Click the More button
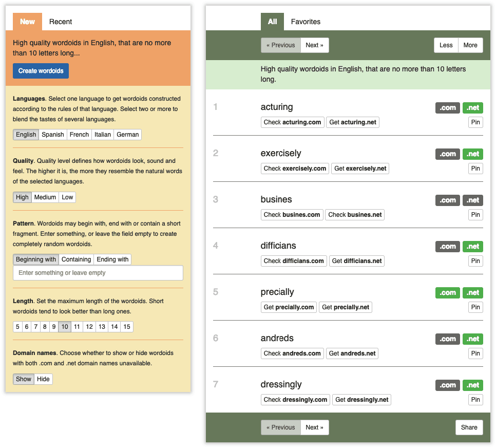 pyautogui.click(x=470, y=45)
